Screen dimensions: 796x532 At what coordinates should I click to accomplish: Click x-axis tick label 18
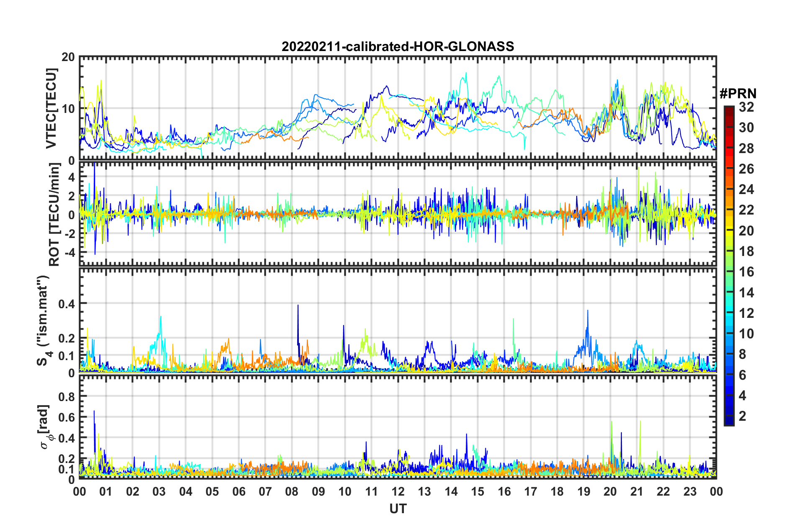click(x=557, y=491)
